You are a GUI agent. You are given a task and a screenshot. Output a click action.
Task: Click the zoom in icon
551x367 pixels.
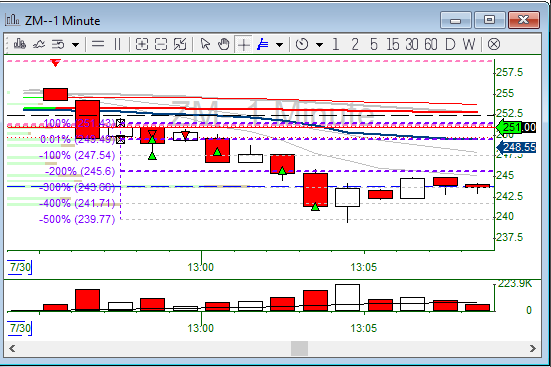pos(142,44)
